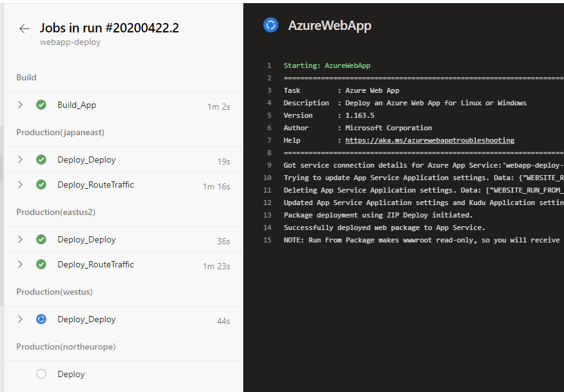Click log line Trying to update App Service
The image size is (564, 392).
[424, 178]
